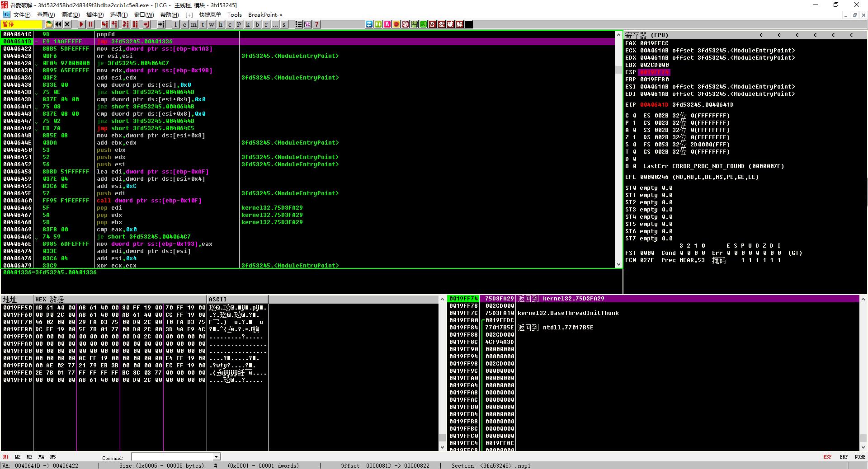Click the red '吾' toolbar icon
This screenshot has height=469, width=868.
pos(432,24)
